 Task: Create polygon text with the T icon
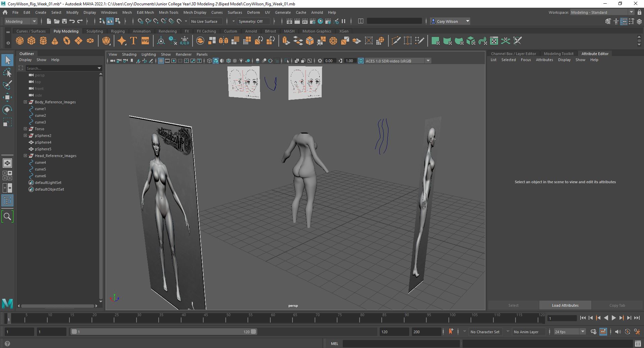pyautogui.click(x=133, y=41)
